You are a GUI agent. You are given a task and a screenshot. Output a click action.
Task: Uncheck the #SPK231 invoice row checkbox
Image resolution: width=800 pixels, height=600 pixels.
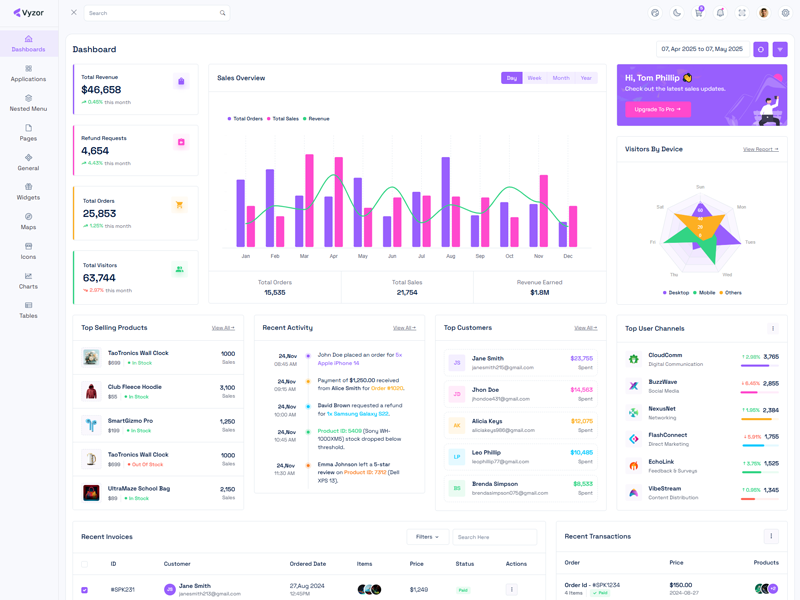84,590
